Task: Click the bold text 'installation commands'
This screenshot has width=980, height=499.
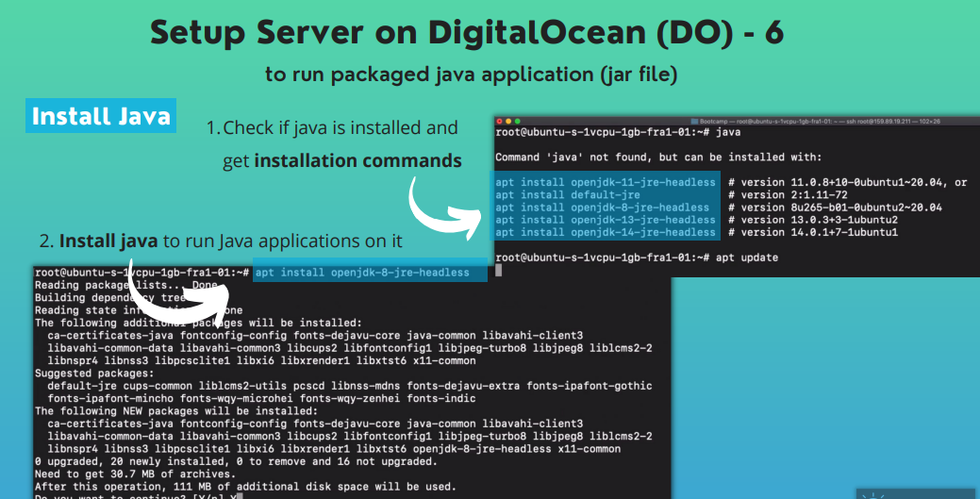Action: pos(358,160)
